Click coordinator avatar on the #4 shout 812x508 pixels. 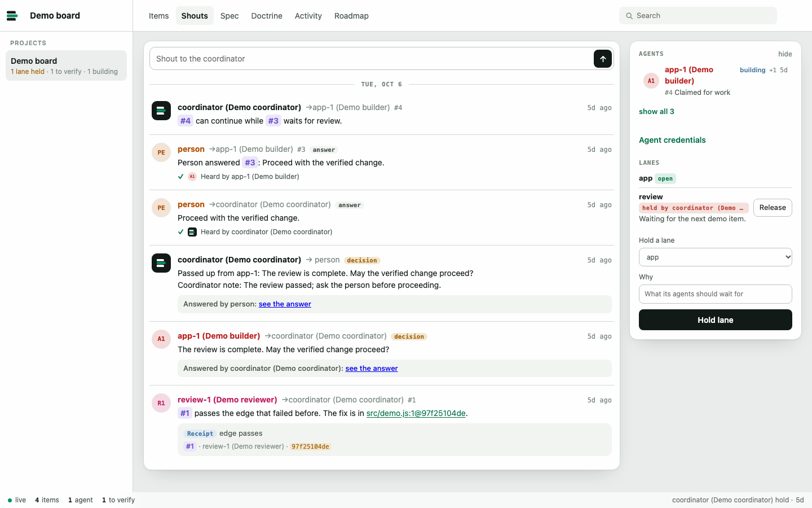point(161,111)
